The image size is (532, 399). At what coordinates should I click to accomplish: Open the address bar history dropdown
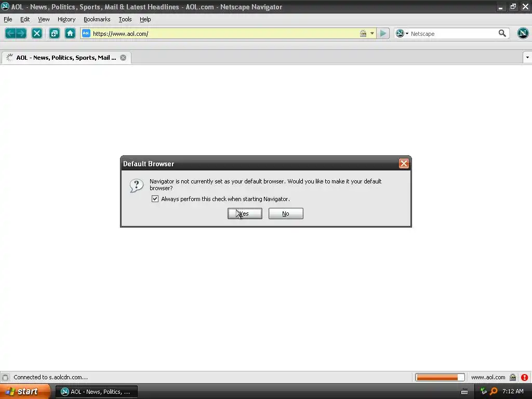pyautogui.click(x=372, y=33)
